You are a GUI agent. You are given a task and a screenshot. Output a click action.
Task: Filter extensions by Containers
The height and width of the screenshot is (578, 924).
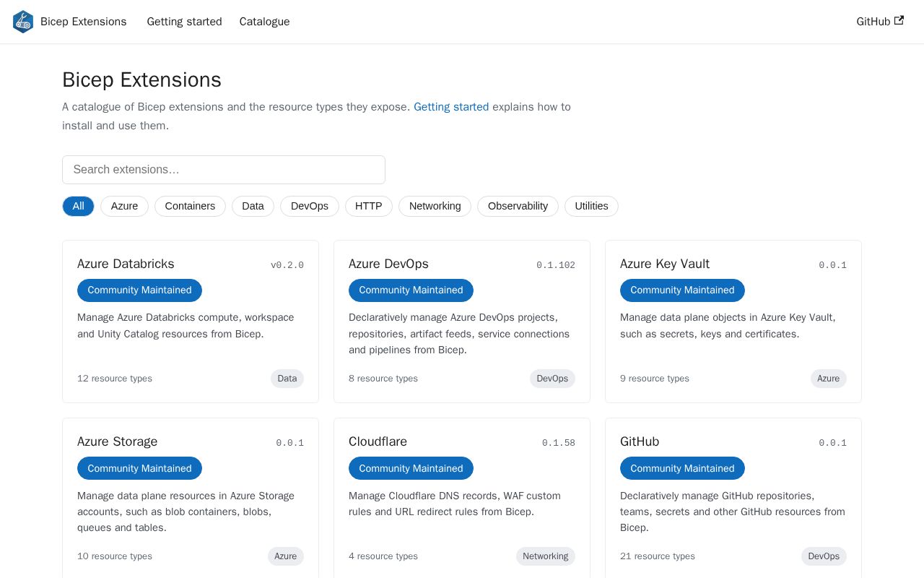[190, 206]
